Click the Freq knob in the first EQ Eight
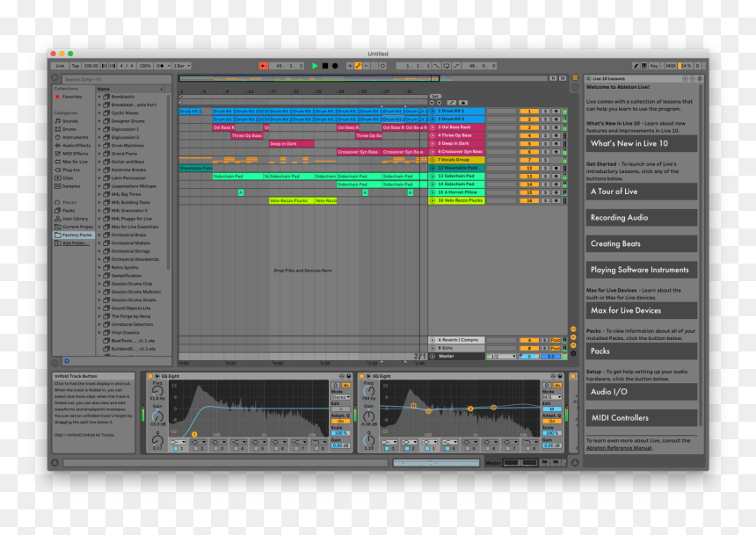This screenshot has height=535, width=756. click(157, 391)
